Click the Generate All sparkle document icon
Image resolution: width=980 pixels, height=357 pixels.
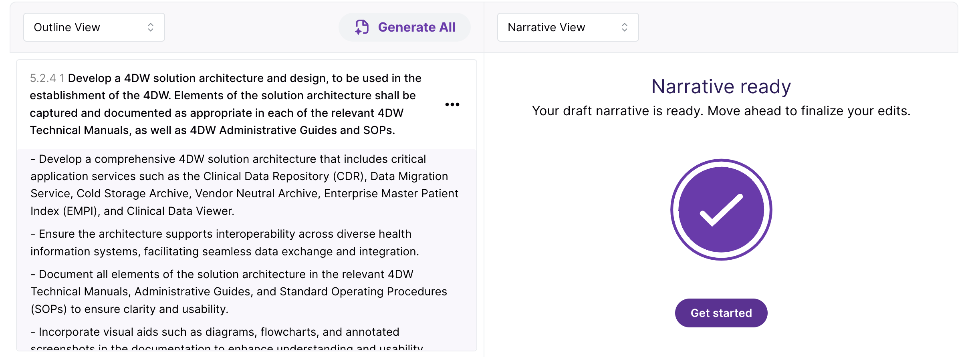click(x=362, y=27)
